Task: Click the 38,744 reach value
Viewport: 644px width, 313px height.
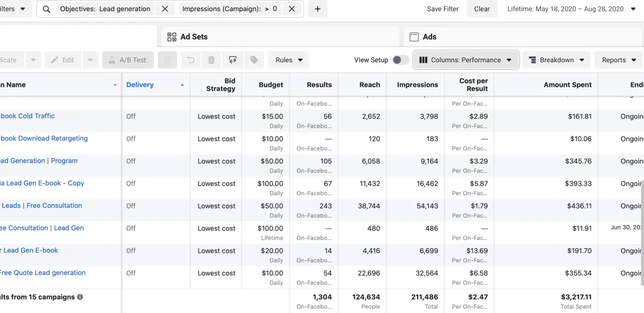Action: tap(370, 206)
